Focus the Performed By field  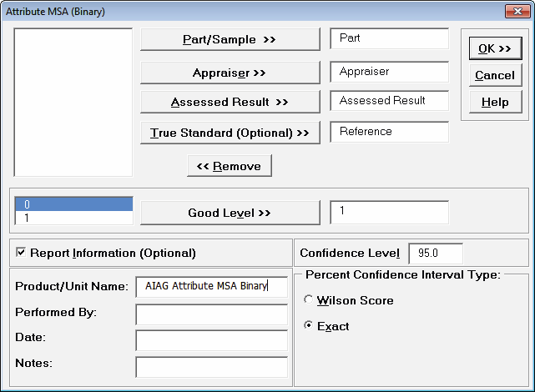pyautogui.click(x=211, y=314)
